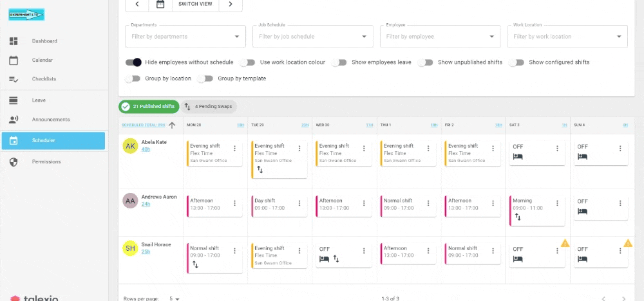
Task: Go to Leave menu item
Action: tap(39, 100)
